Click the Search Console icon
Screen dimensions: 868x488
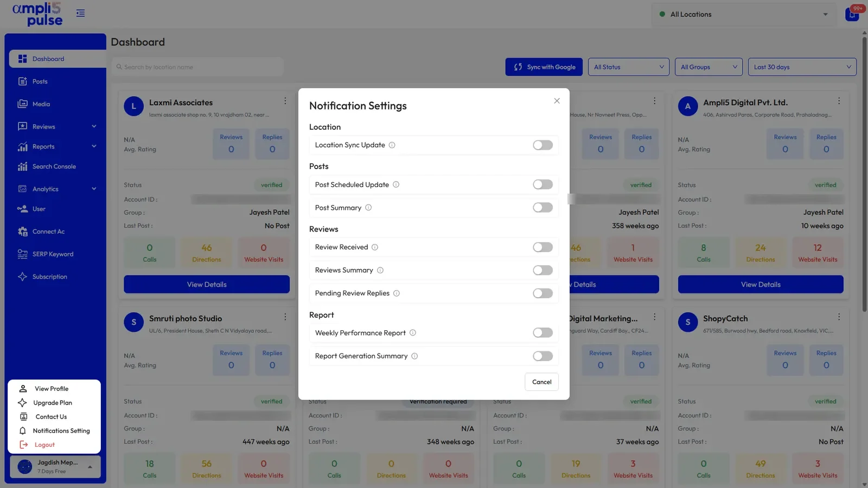click(22, 166)
